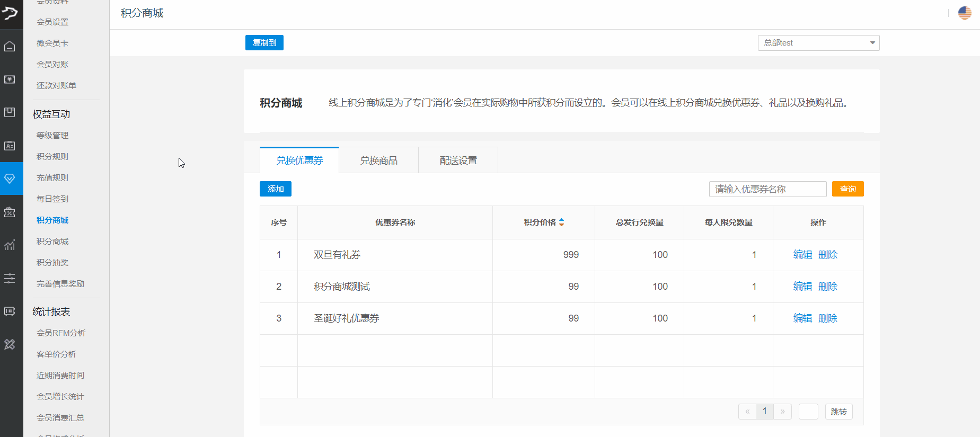Go to the next page with » arrow
Viewport: 980px width, 437px height.
click(782, 412)
